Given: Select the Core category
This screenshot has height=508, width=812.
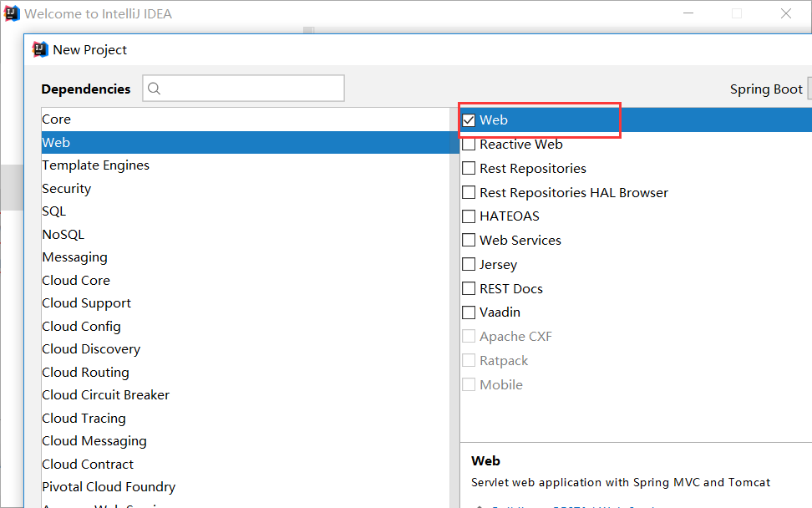Looking at the screenshot, I should (246, 119).
